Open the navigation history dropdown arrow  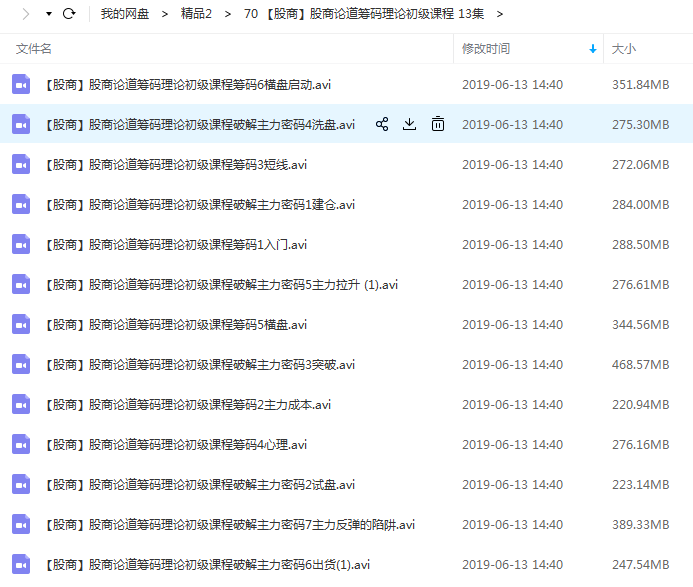(48, 14)
